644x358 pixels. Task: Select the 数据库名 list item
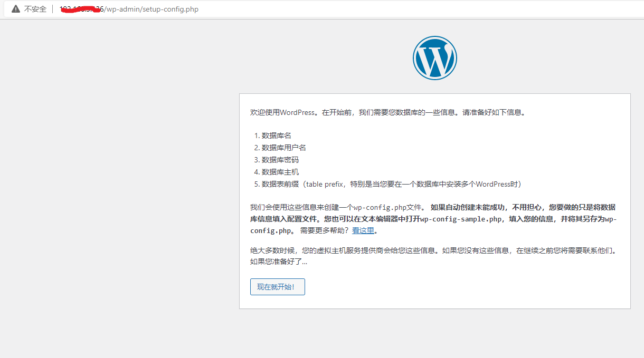click(277, 136)
